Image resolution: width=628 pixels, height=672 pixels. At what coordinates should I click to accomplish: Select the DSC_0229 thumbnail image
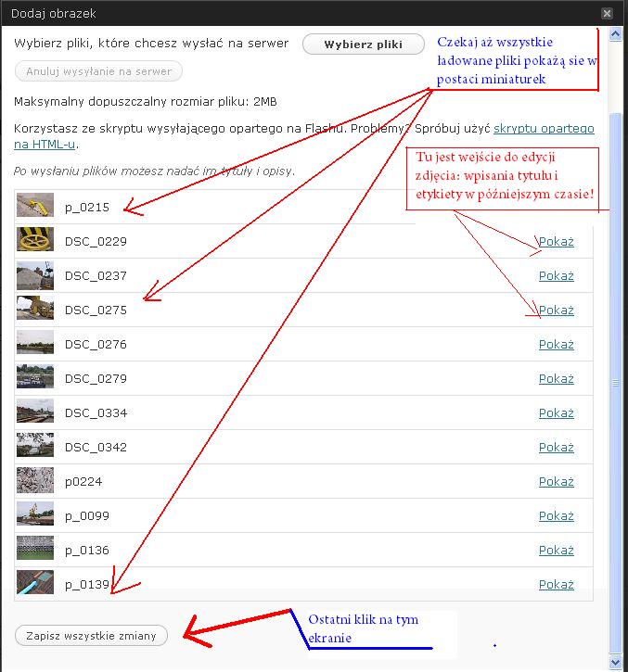click(35, 240)
